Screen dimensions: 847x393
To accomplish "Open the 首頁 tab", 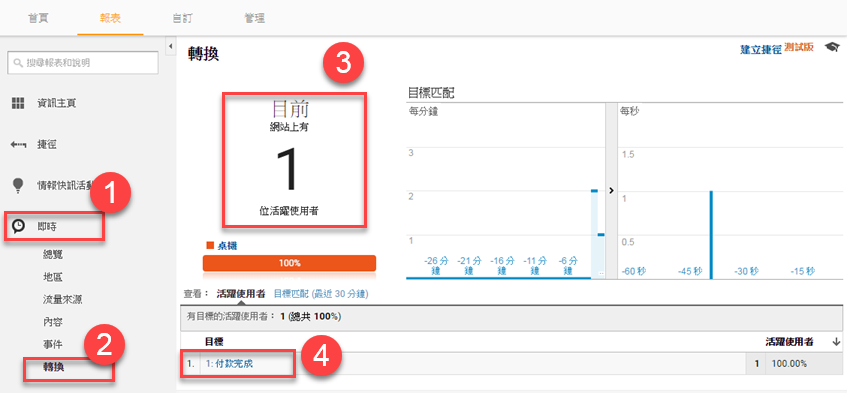I will [38, 18].
